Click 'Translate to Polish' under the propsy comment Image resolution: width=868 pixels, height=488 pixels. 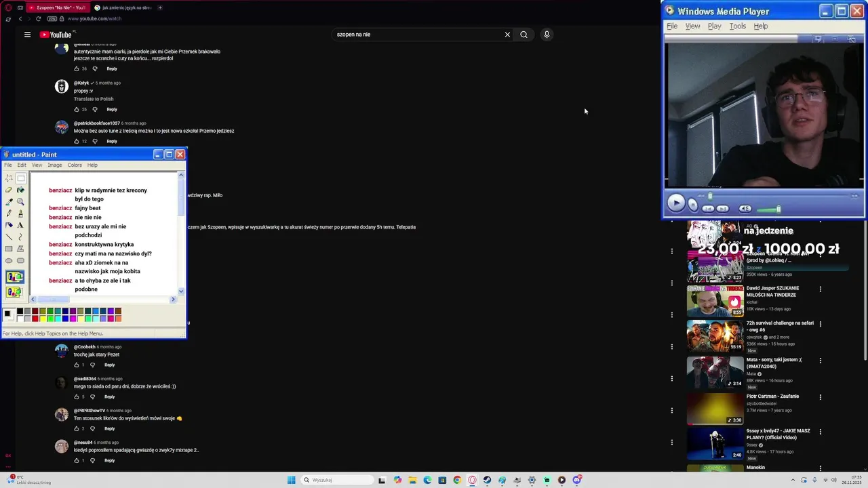tap(94, 99)
